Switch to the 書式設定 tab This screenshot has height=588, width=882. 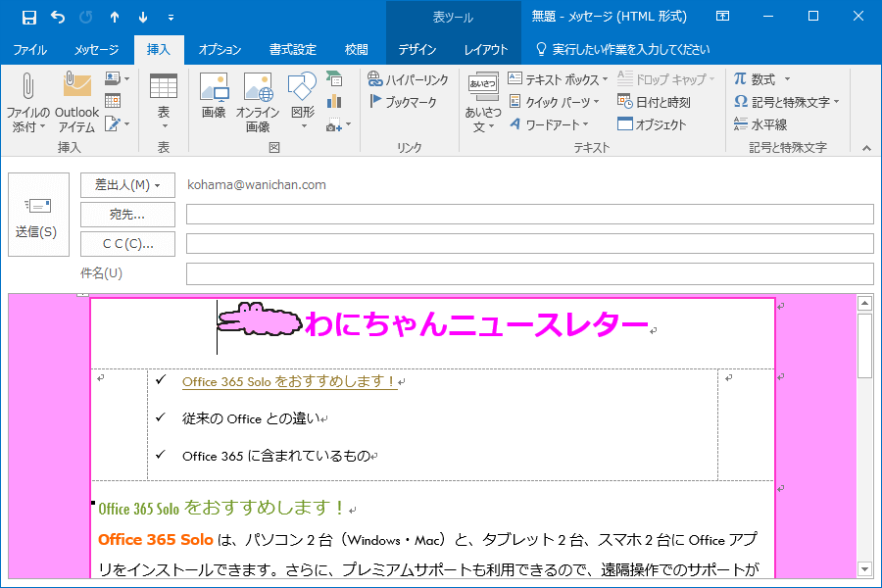point(292,50)
